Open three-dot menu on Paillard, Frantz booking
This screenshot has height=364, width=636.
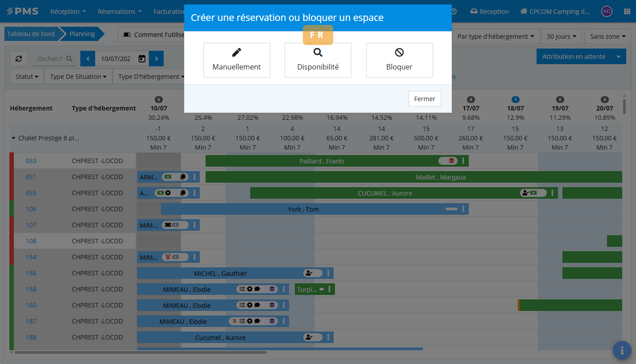coord(463,161)
